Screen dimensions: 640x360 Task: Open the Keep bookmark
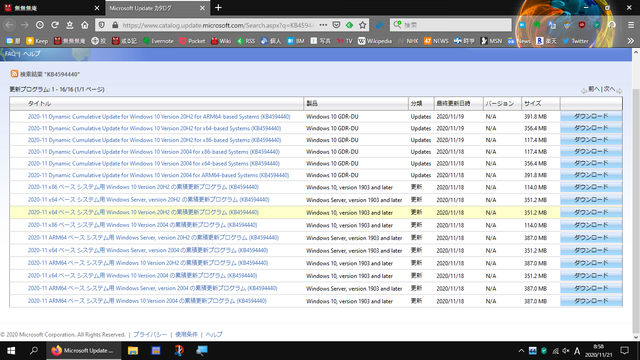click(x=37, y=41)
